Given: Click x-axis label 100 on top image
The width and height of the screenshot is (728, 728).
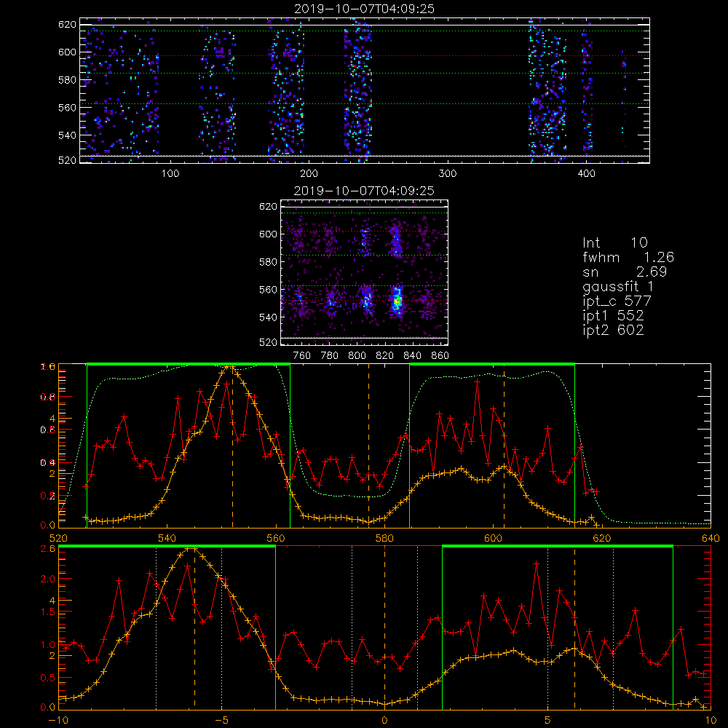Looking at the screenshot, I should coord(170,174).
